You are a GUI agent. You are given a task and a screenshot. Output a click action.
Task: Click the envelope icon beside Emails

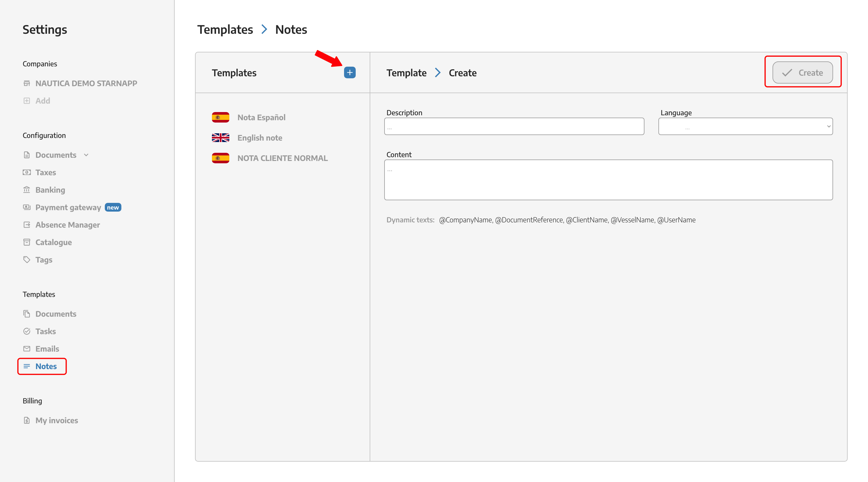26,349
